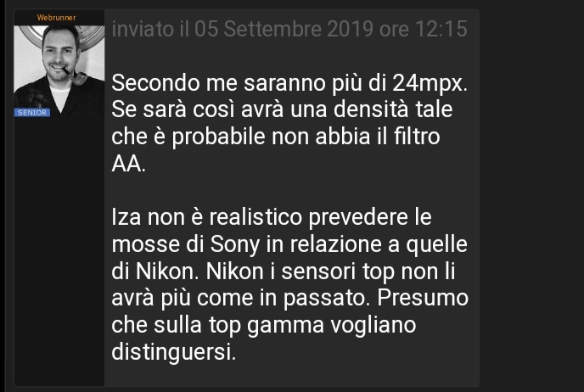584x392 pixels.
Task: Click the word 'probabile' in the first paragraph
Action: pyautogui.click(x=219, y=137)
